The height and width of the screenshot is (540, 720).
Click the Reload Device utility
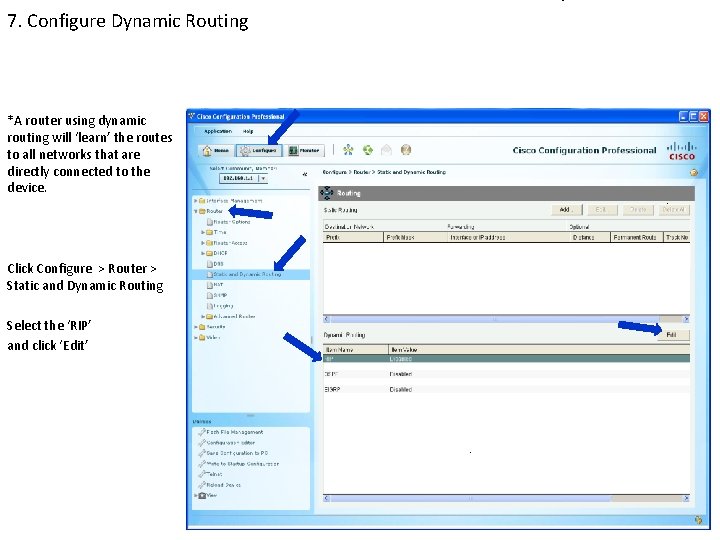(x=220, y=485)
